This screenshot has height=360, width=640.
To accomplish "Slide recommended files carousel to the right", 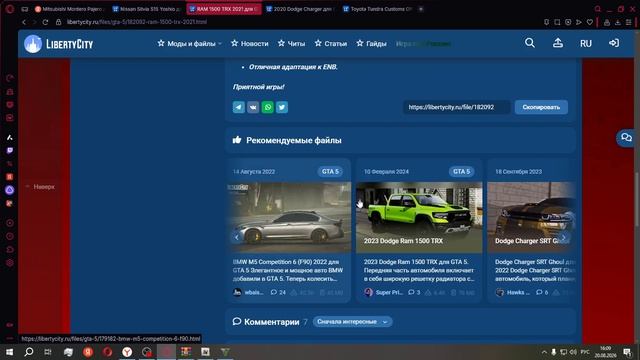I will click(564, 237).
